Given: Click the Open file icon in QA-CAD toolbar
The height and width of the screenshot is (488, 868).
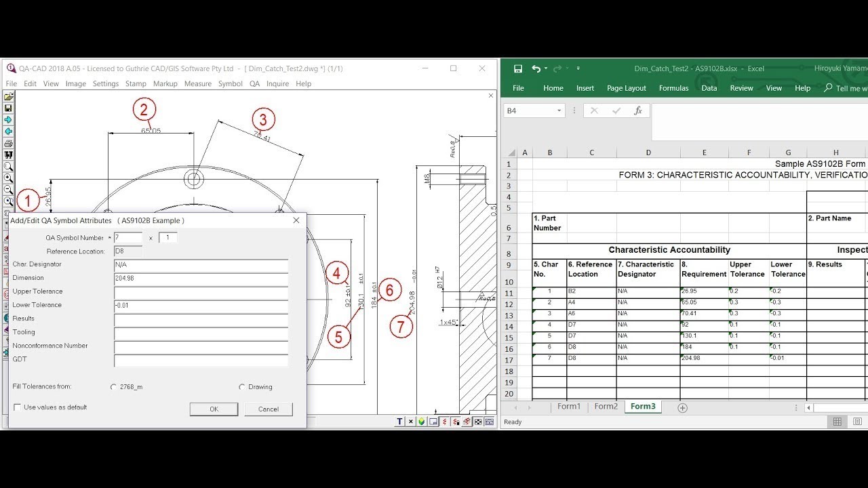Looking at the screenshot, I should click(x=9, y=97).
